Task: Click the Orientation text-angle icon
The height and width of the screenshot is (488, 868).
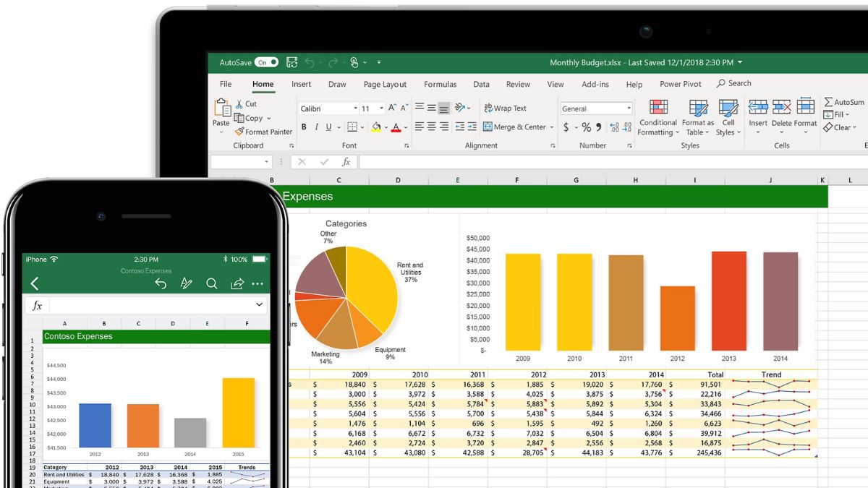Action: pos(461,108)
